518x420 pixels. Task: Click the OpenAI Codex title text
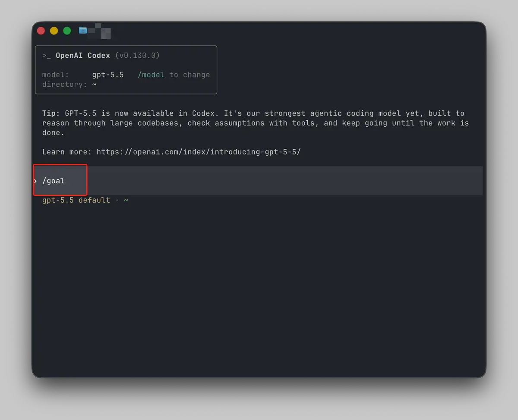tap(83, 56)
